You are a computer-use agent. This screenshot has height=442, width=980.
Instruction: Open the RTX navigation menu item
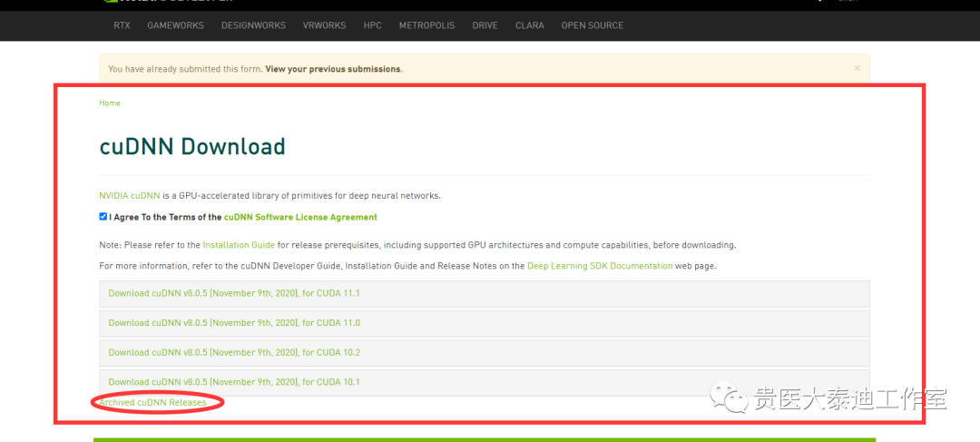[122, 25]
